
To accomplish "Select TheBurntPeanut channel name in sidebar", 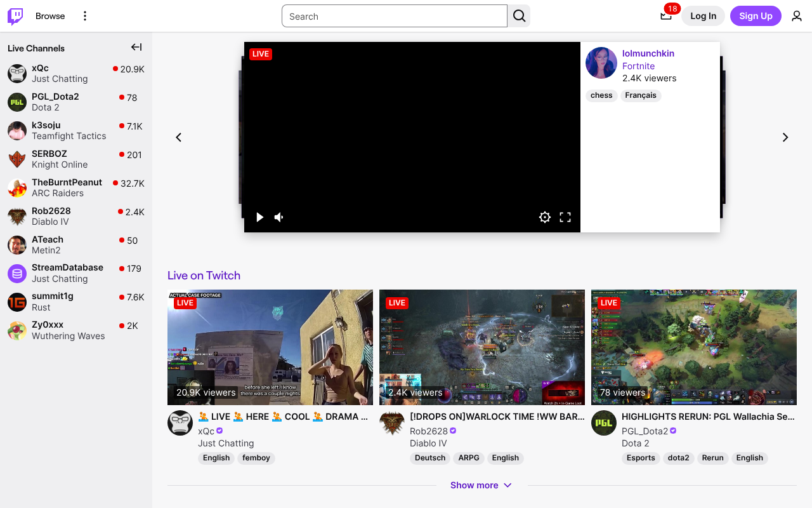I will [x=67, y=182].
